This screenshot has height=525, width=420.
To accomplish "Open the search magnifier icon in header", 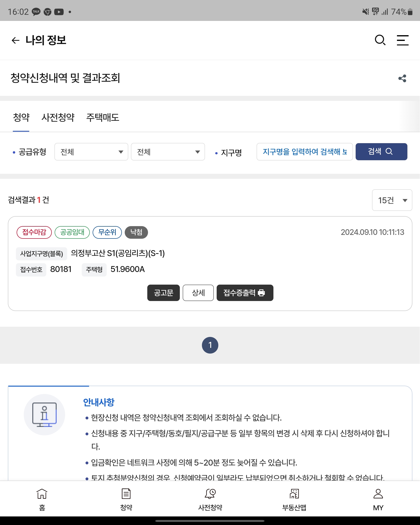I will 380,40.
